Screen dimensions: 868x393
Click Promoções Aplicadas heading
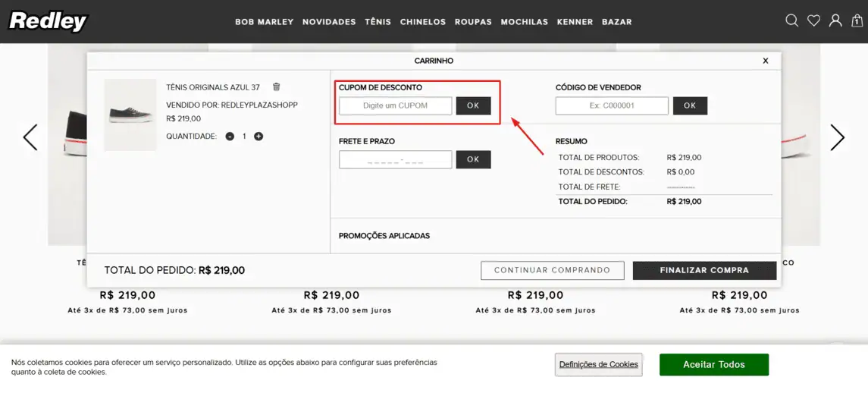point(384,236)
